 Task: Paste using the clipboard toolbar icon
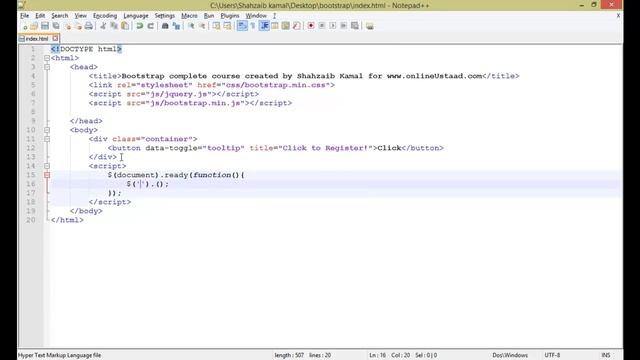pyautogui.click(x=125, y=26)
